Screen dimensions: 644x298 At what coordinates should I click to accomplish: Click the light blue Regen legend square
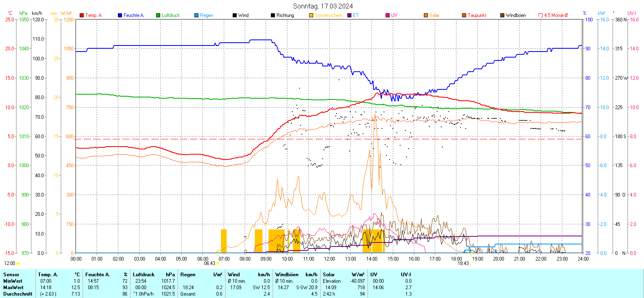pos(196,15)
